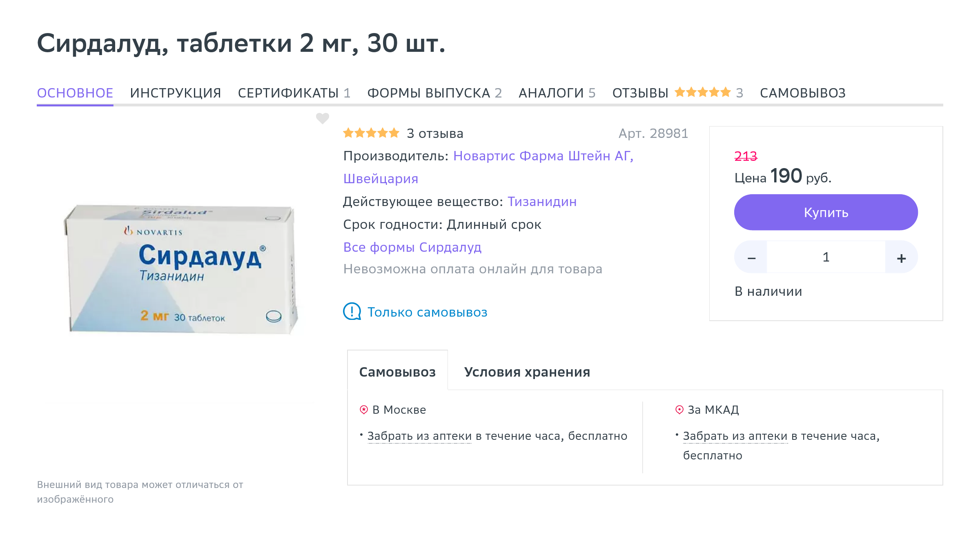This screenshot has height=550, width=980.
Task: Open the Тизанидин active substance link
Action: pos(542,202)
